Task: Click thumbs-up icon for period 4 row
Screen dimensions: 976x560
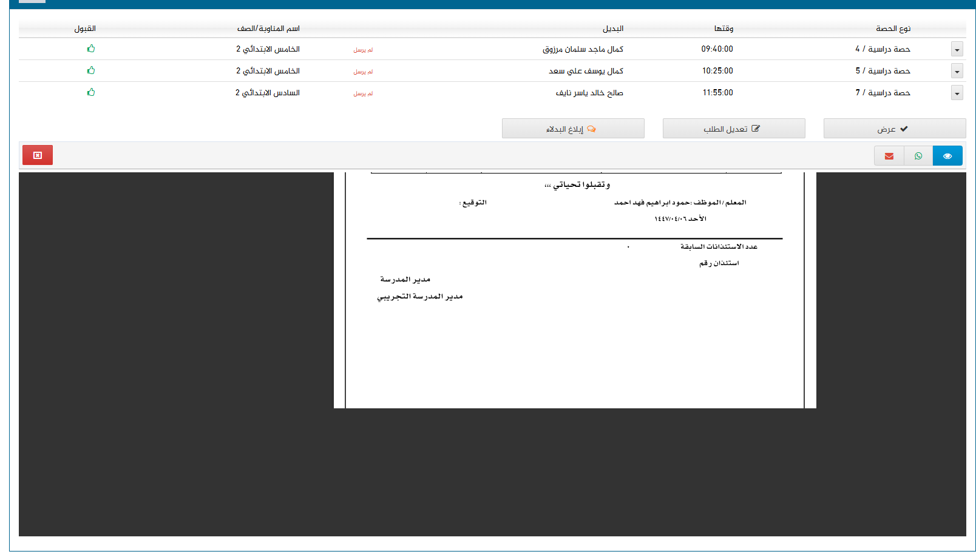Action: point(91,49)
